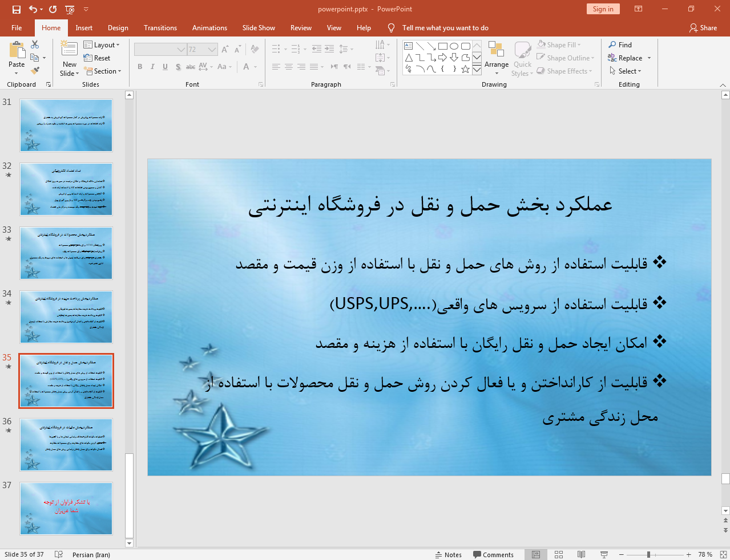Open Shape Effects options
730x560 pixels.
click(x=564, y=71)
